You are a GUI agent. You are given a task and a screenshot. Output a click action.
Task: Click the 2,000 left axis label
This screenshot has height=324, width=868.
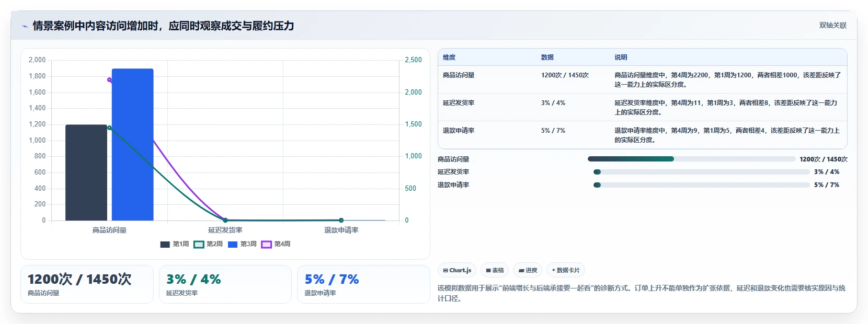(x=37, y=60)
